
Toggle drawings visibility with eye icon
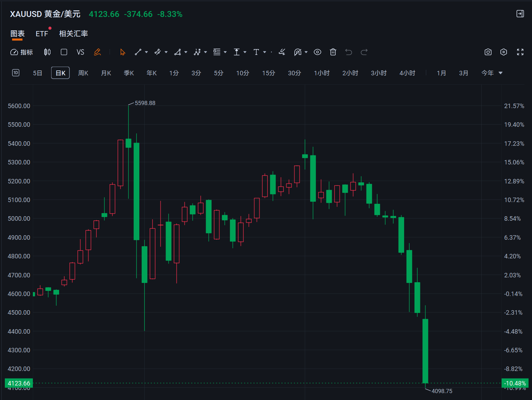coord(317,52)
